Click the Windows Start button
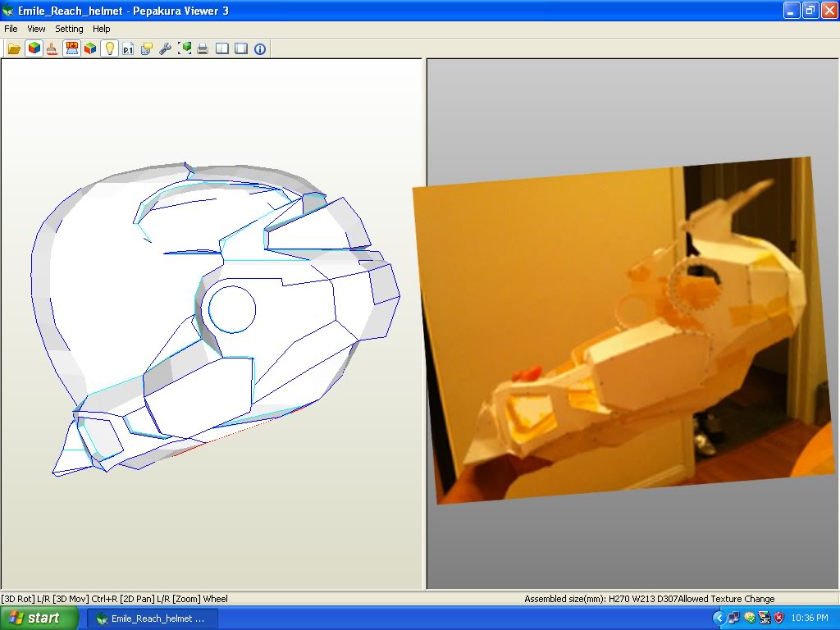The image size is (840, 630). click(39, 618)
